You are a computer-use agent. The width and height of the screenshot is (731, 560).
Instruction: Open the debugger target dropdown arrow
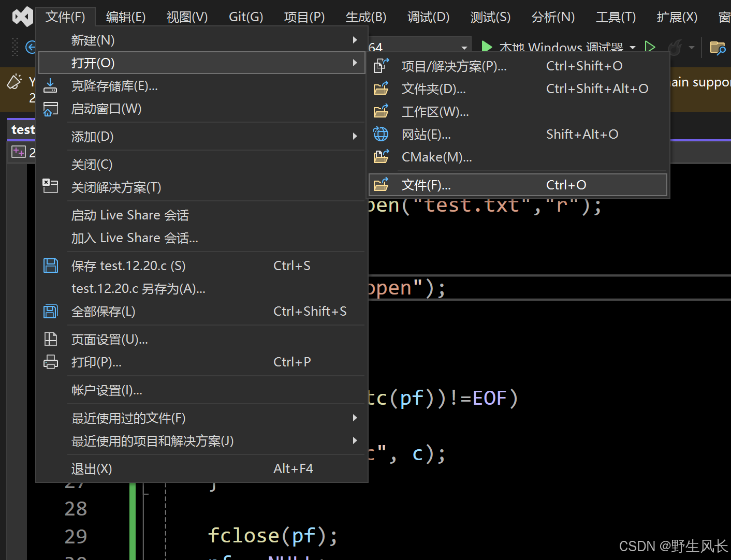click(x=633, y=48)
